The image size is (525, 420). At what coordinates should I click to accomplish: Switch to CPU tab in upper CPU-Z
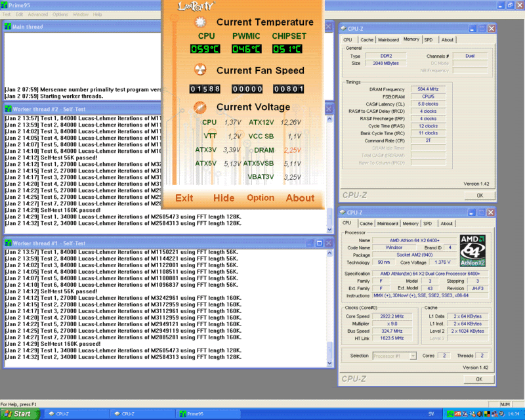(x=348, y=39)
